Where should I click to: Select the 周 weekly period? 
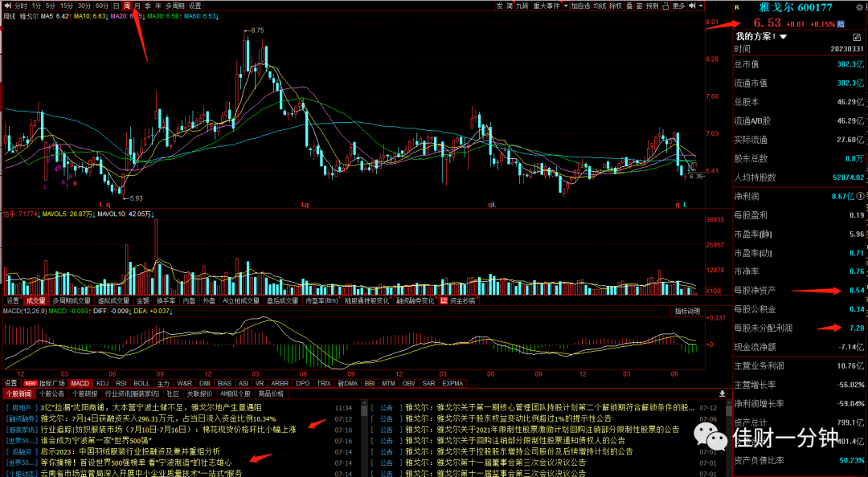(x=127, y=6)
